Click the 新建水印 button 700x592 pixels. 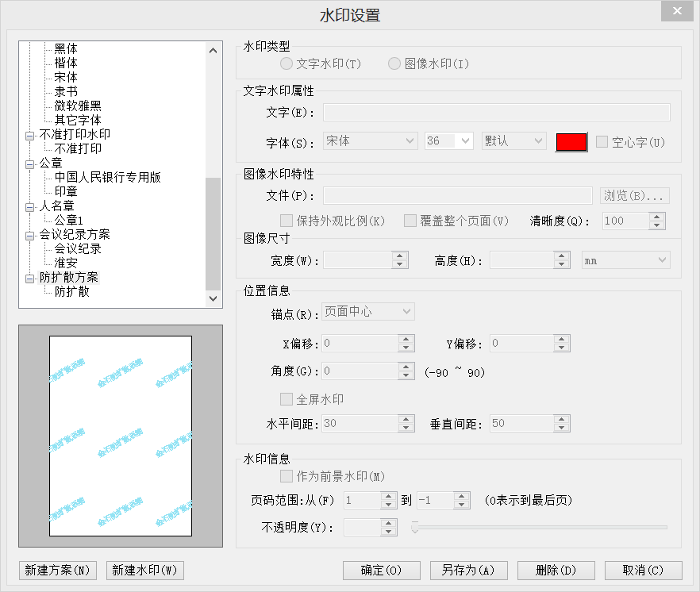click(x=145, y=571)
